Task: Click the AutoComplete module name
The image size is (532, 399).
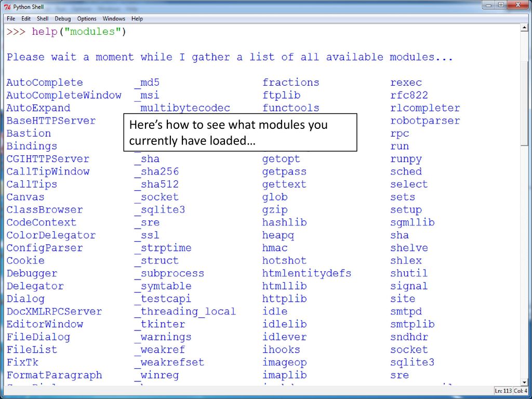Action: pos(45,83)
